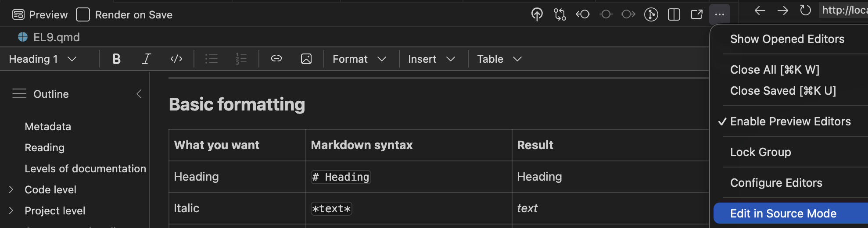
Task: Choose Close All from the menu
Action: click(x=775, y=70)
